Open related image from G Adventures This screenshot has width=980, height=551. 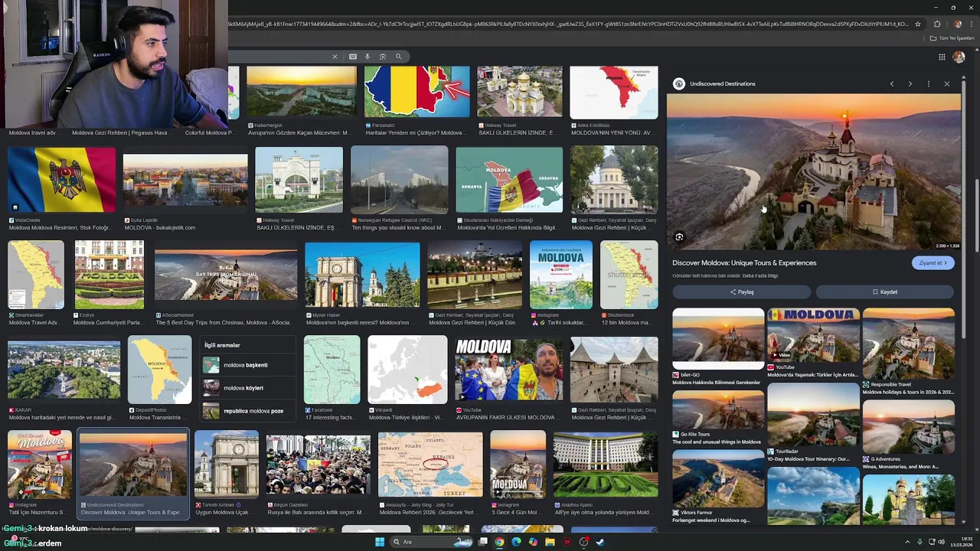(909, 426)
